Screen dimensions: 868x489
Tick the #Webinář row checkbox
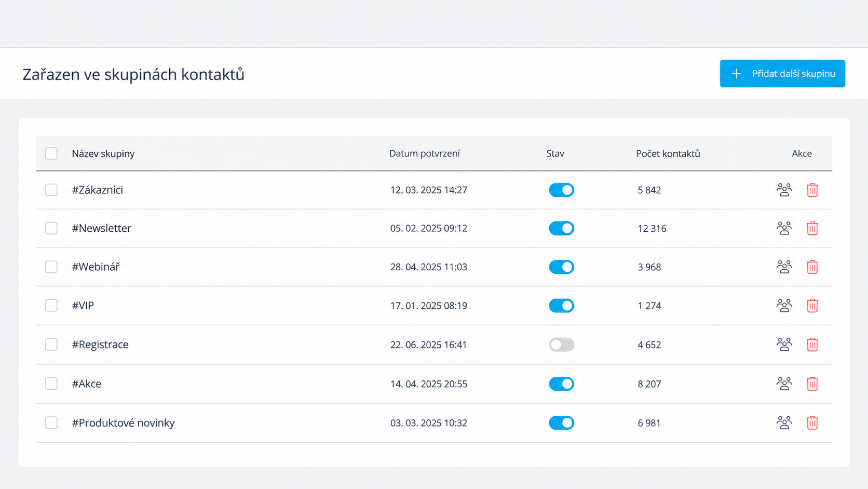click(x=51, y=267)
